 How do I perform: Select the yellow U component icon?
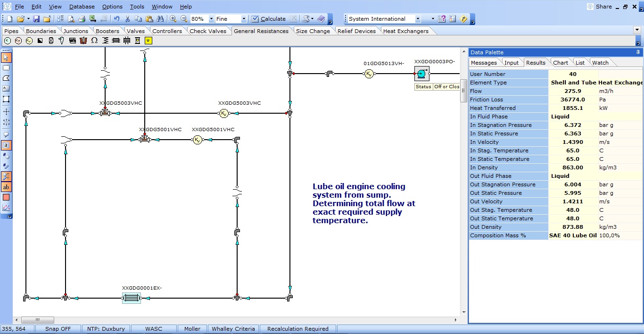click(149, 41)
